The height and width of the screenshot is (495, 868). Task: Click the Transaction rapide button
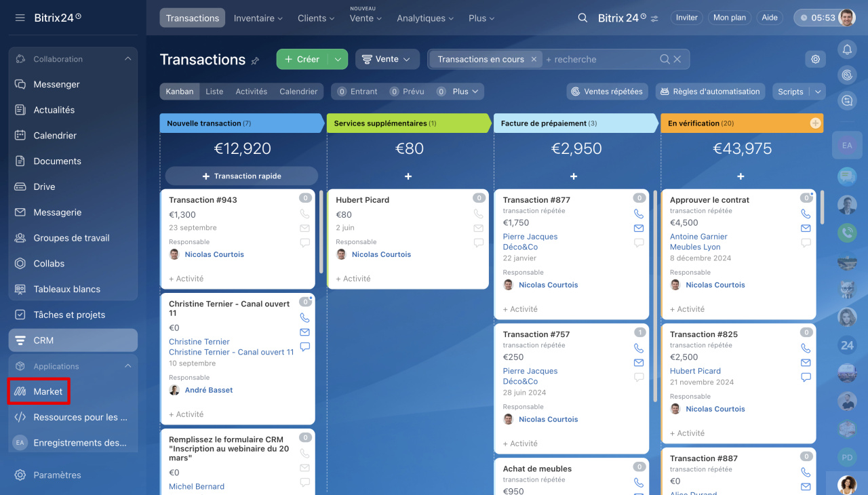pos(241,176)
